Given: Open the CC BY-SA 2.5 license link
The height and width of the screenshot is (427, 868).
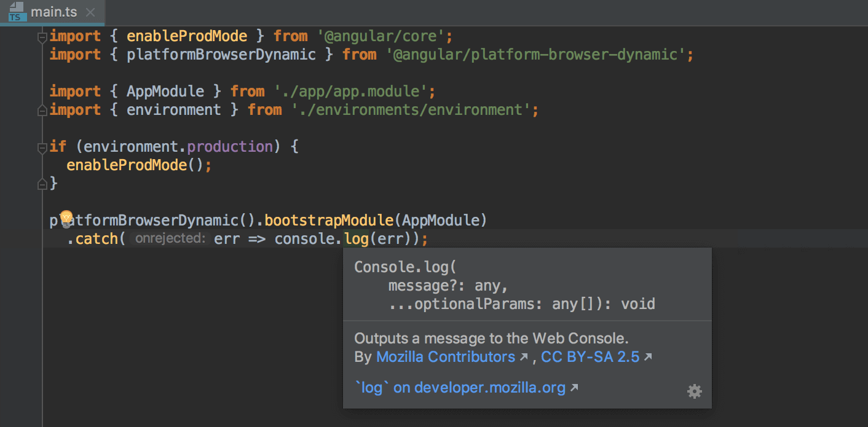Looking at the screenshot, I should coord(590,357).
